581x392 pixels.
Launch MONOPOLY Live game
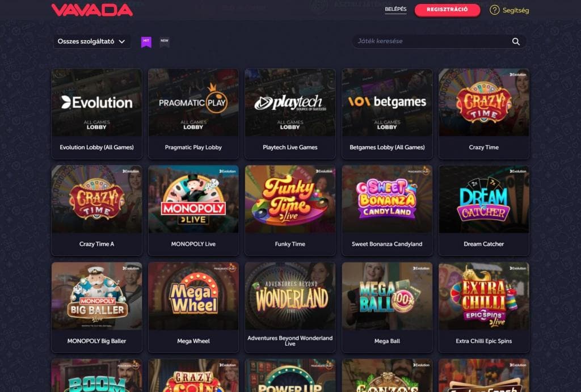click(193, 210)
